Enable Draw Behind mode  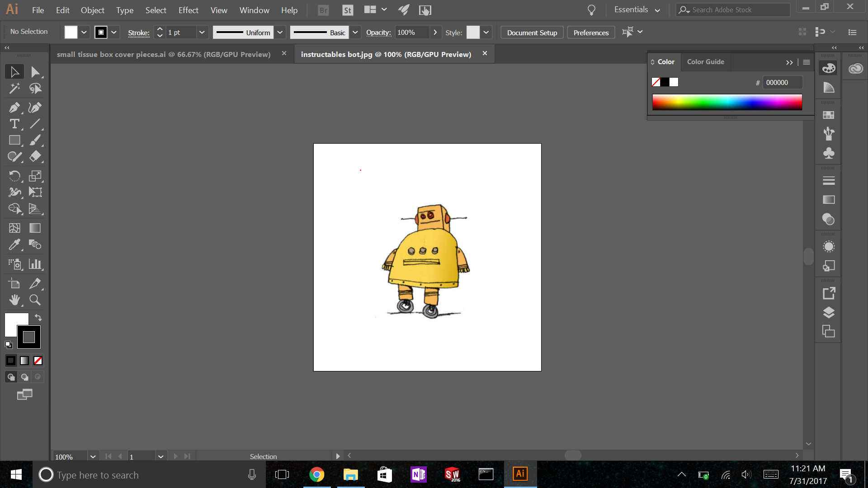click(x=24, y=377)
